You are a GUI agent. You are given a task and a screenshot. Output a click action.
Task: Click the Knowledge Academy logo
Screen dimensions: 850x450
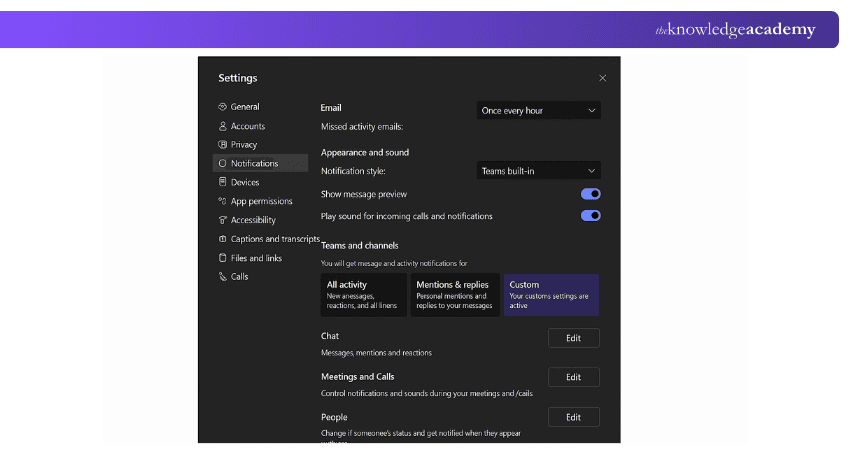tap(735, 29)
